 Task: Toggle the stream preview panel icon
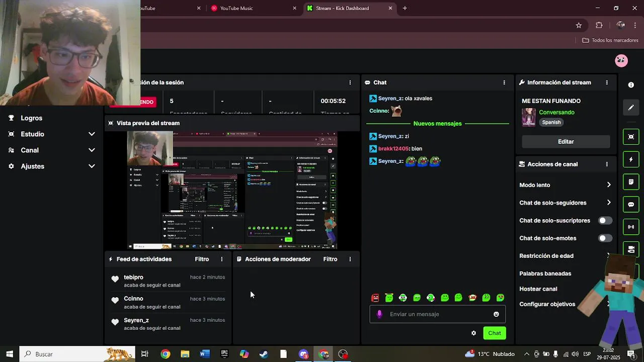631,137
